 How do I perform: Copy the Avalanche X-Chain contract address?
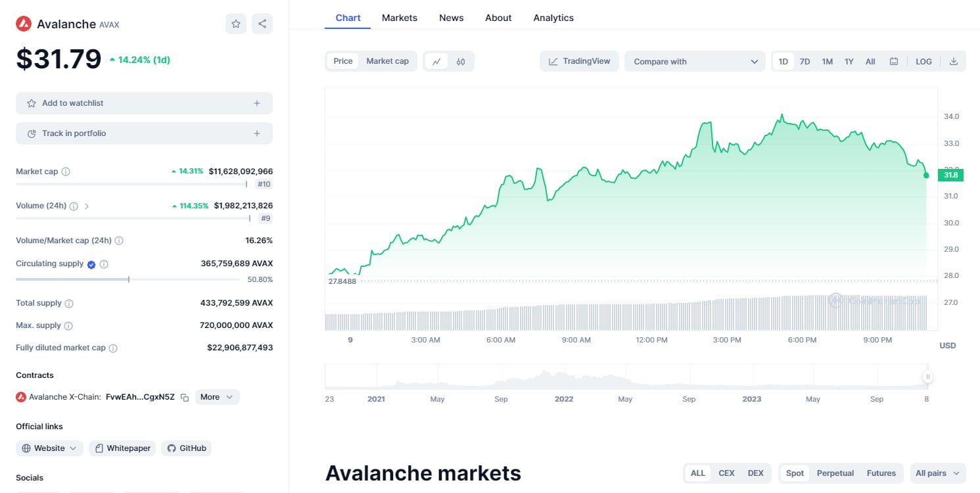185,397
